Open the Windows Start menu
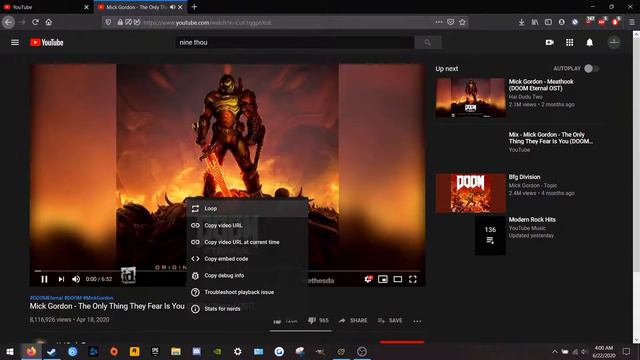640x360 pixels. (10, 351)
